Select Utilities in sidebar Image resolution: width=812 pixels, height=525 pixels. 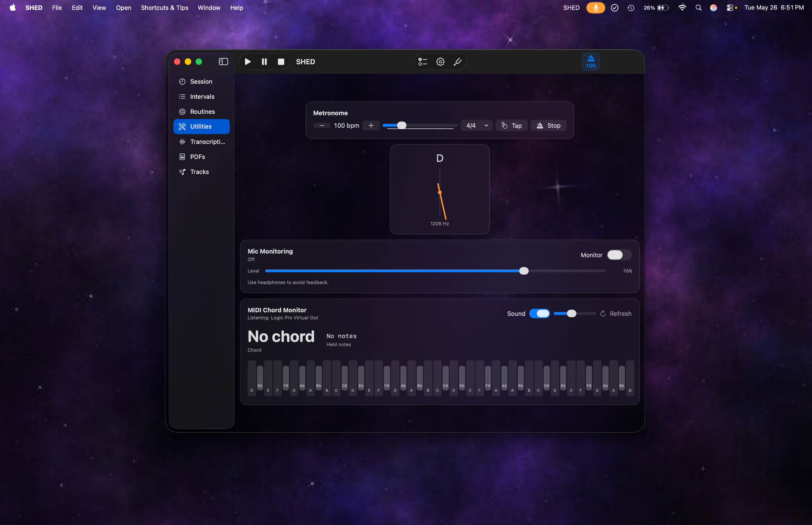click(201, 127)
